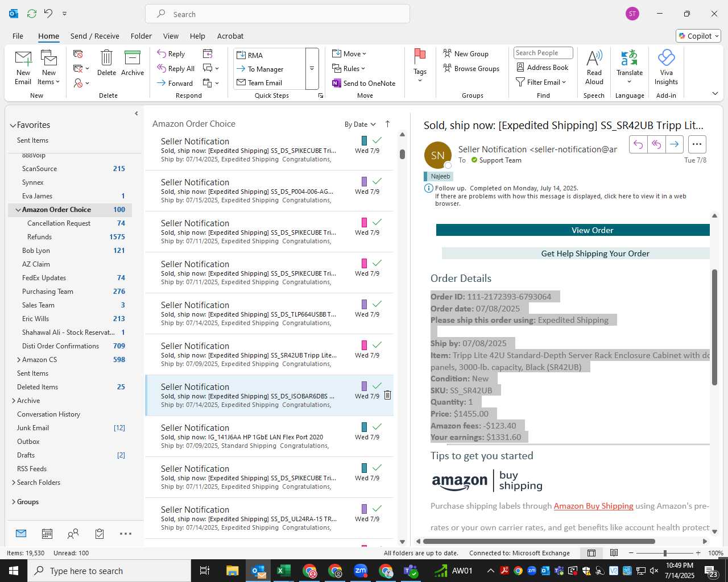Open the Move dropdown

tap(349, 54)
